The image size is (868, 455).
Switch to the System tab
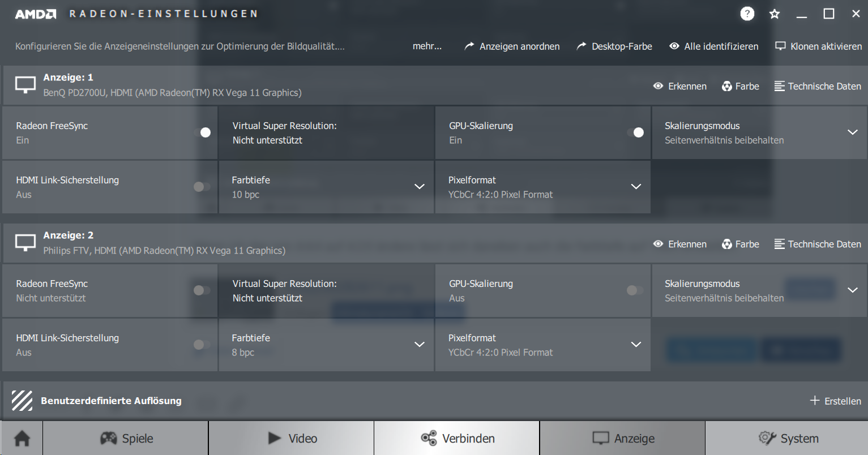(787, 438)
